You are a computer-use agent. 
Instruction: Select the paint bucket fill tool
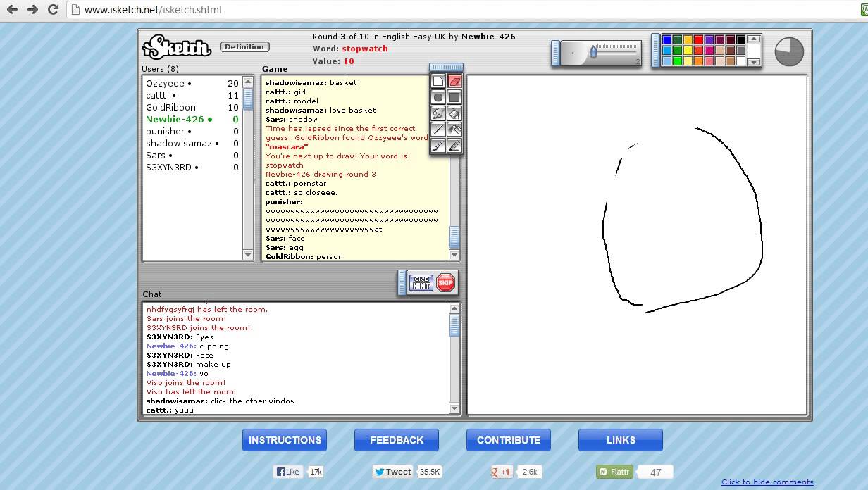click(454, 113)
